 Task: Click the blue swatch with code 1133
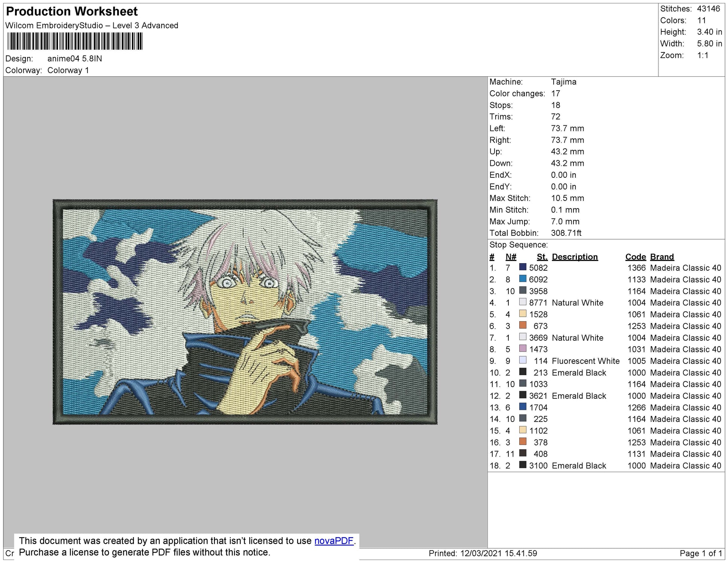tap(523, 279)
